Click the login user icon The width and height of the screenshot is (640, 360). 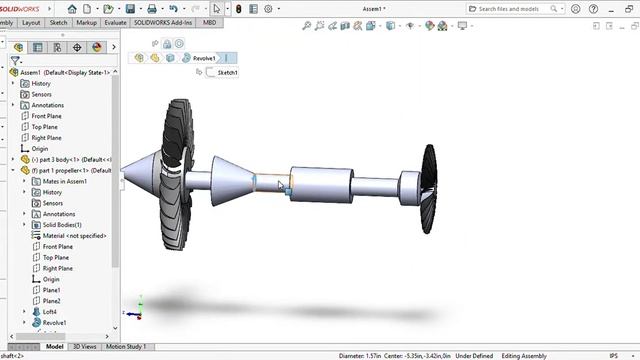click(576, 9)
